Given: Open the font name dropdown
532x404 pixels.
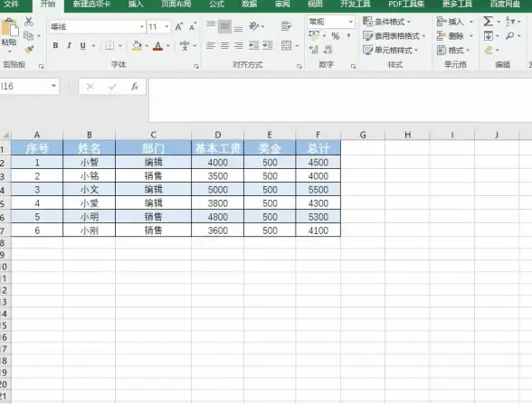Looking at the screenshot, I should click(142, 27).
